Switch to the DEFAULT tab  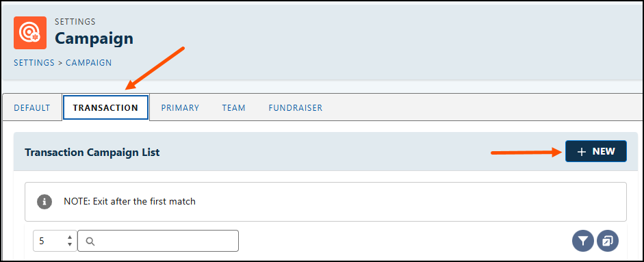(32, 108)
